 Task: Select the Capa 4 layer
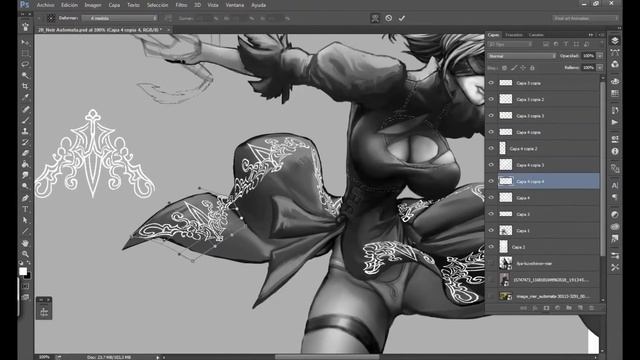(x=543, y=198)
